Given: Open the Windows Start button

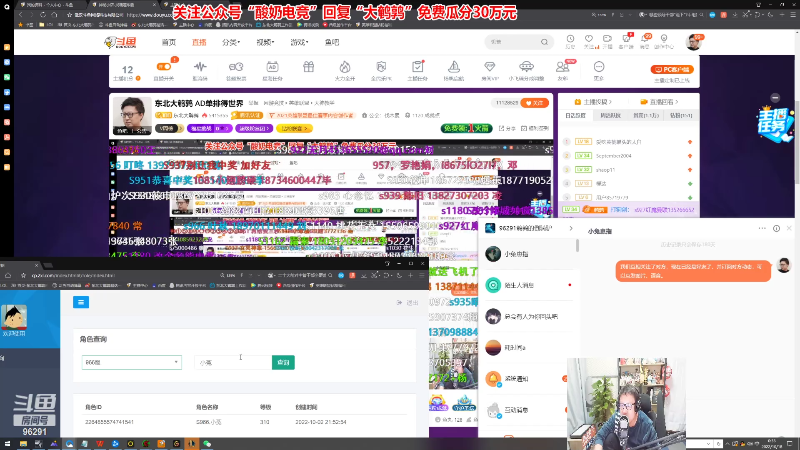Looking at the screenshot, I should point(7,444).
